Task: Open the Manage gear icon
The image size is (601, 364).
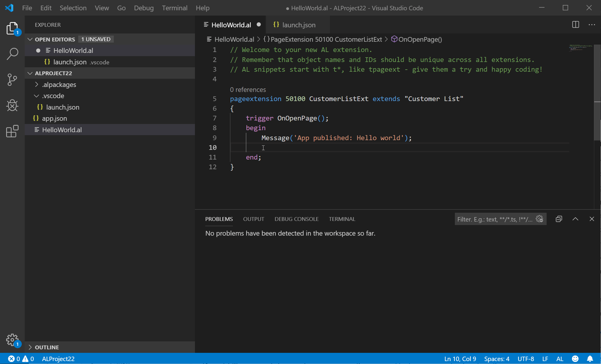Action: [x=12, y=340]
